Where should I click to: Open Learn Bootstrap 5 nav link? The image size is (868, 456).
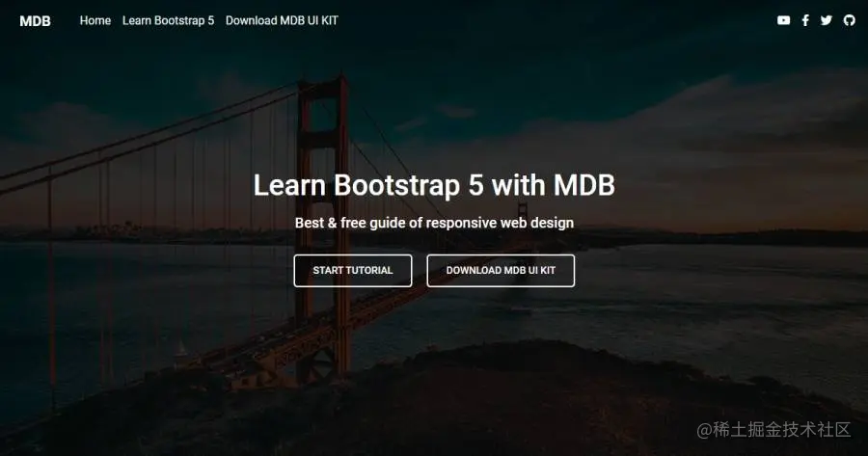click(168, 20)
